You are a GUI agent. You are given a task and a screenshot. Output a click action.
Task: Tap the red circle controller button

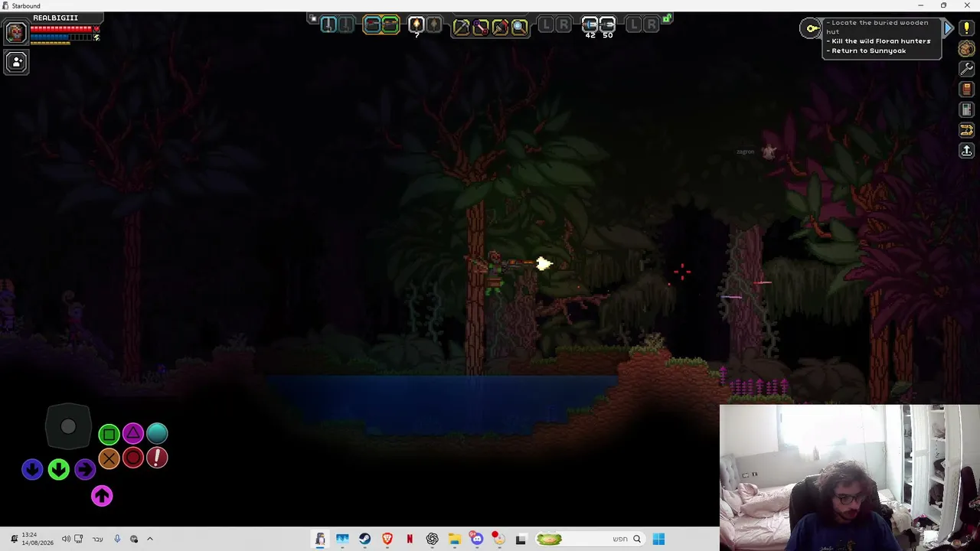coord(133,458)
